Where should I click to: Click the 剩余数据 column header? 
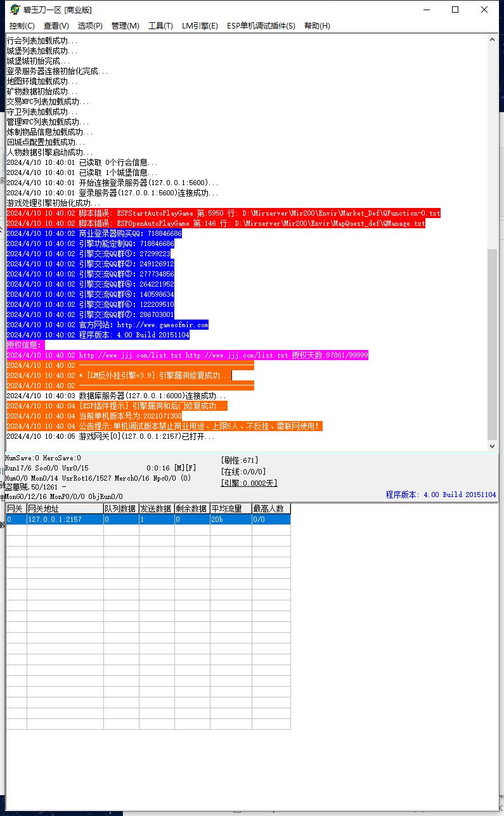tap(192, 508)
